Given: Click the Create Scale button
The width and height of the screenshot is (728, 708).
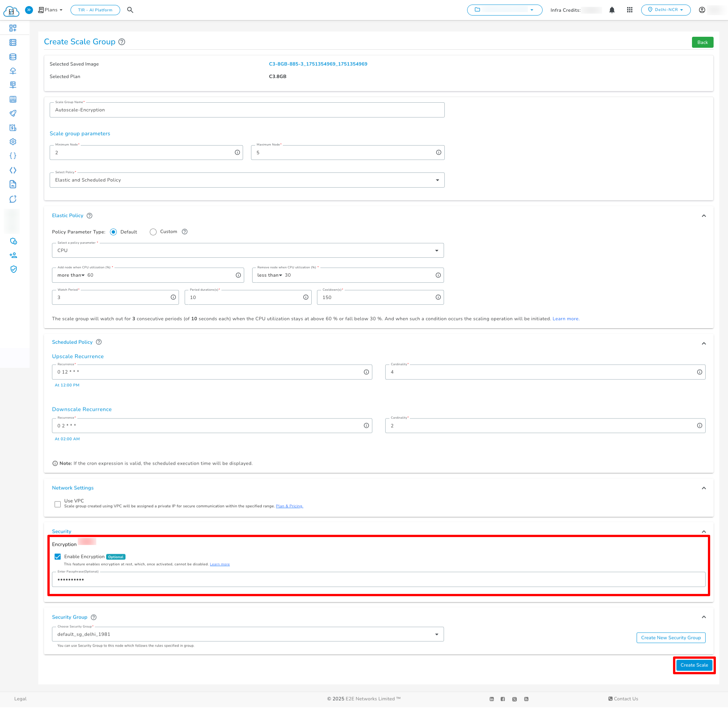Looking at the screenshot, I should pyautogui.click(x=694, y=665).
